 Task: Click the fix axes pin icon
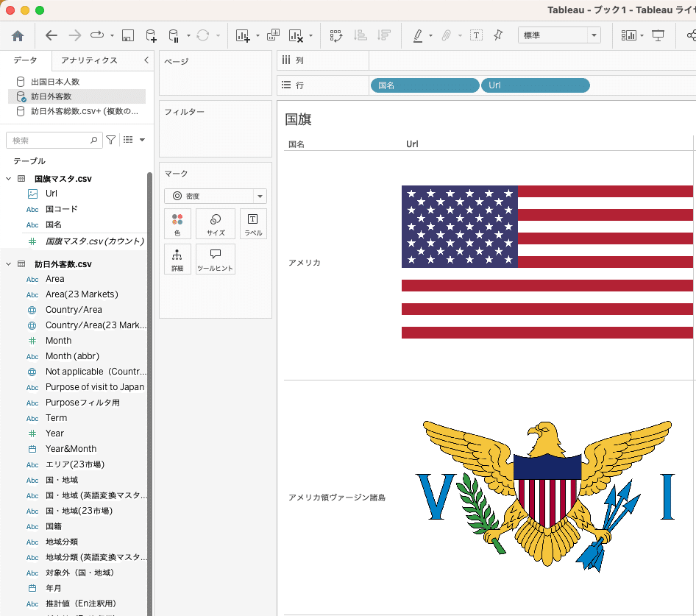(x=499, y=35)
